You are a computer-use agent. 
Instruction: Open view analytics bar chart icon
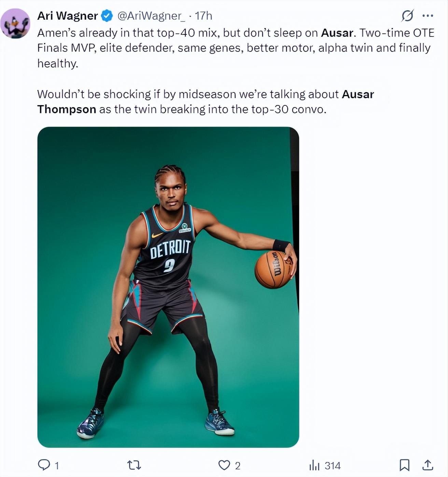tap(314, 465)
